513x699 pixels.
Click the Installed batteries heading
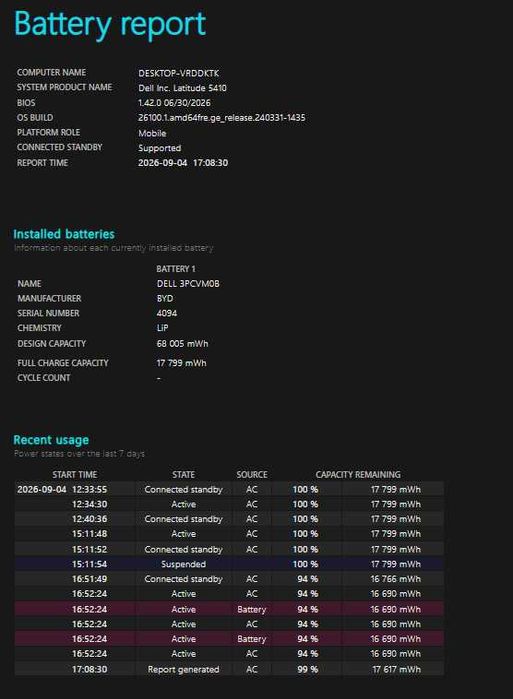[64, 234]
